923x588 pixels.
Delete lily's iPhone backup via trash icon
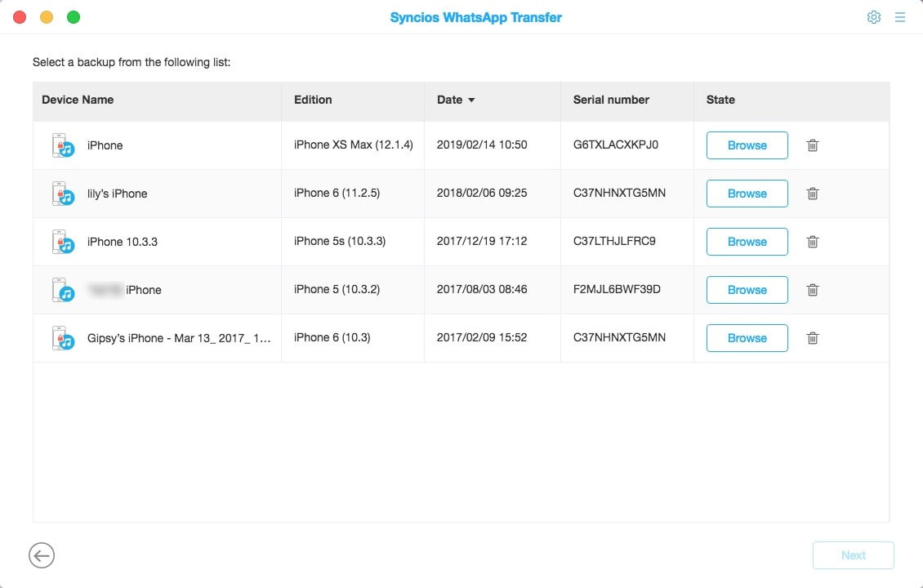[813, 194]
